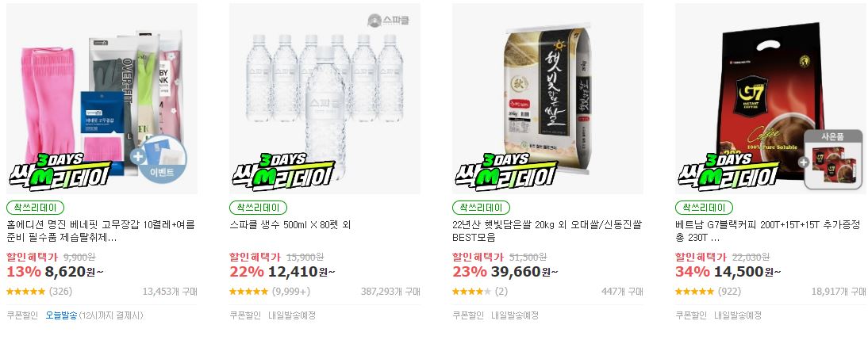Click 오늘발송 shipping label under gloves
Screen dimensions: 868x340
point(61,315)
